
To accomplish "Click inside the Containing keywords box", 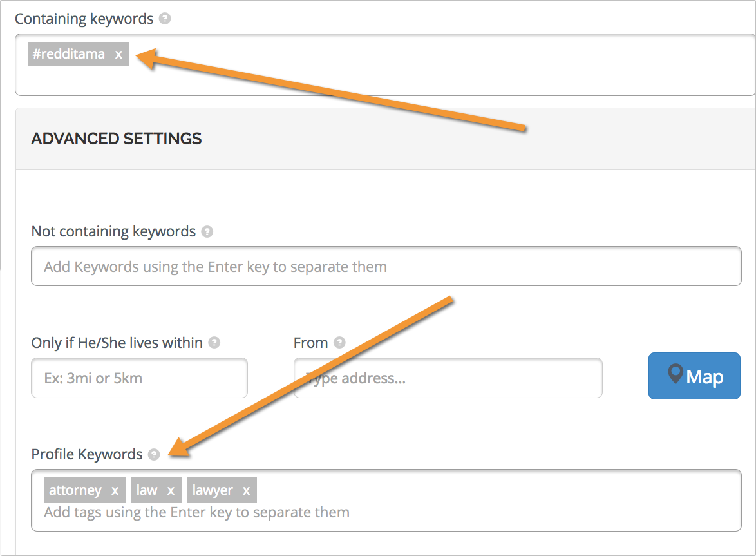I will (x=384, y=64).
